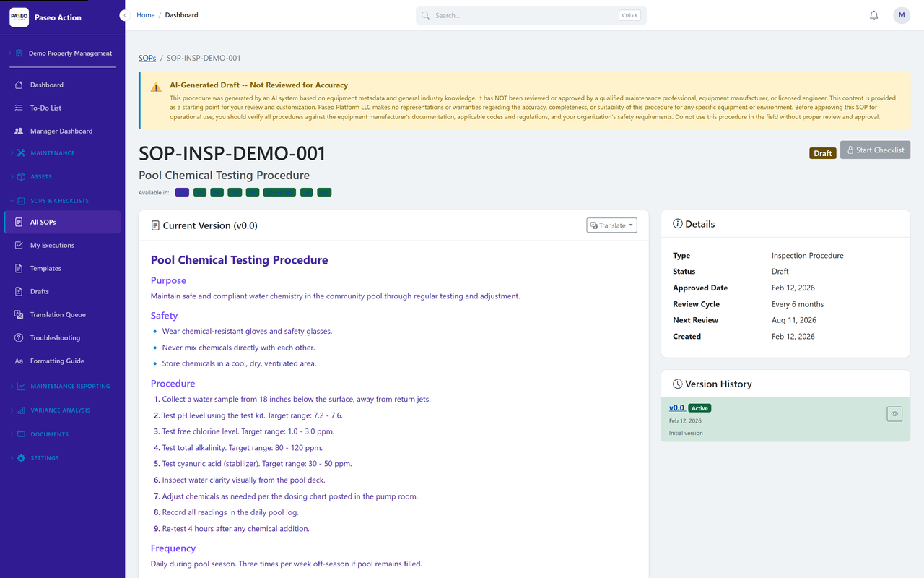
Task: Open the To-Do List via its list icon
Action: 19,108
